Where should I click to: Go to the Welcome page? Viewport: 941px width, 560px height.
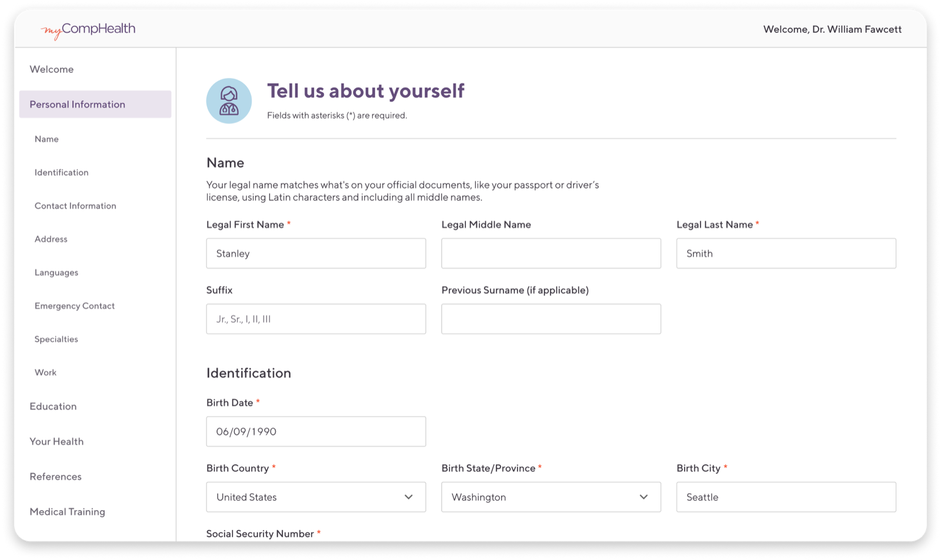point(52,69)
